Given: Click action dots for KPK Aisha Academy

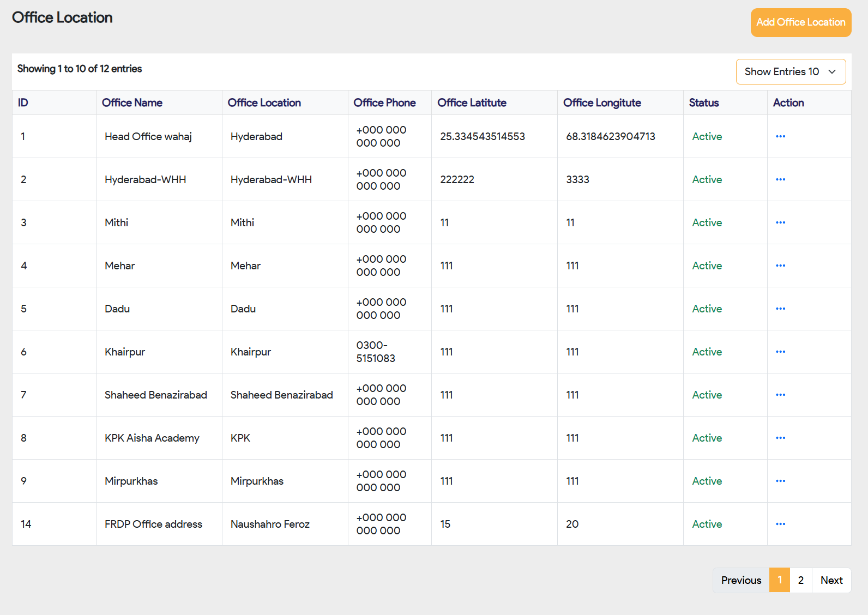Looking at the screenshot, I should (780, 438).
